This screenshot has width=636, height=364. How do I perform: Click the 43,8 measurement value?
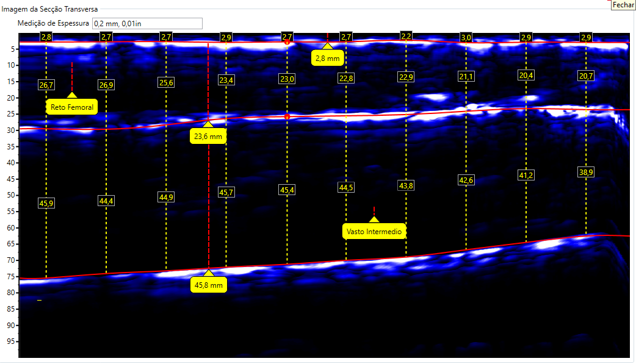406,185
